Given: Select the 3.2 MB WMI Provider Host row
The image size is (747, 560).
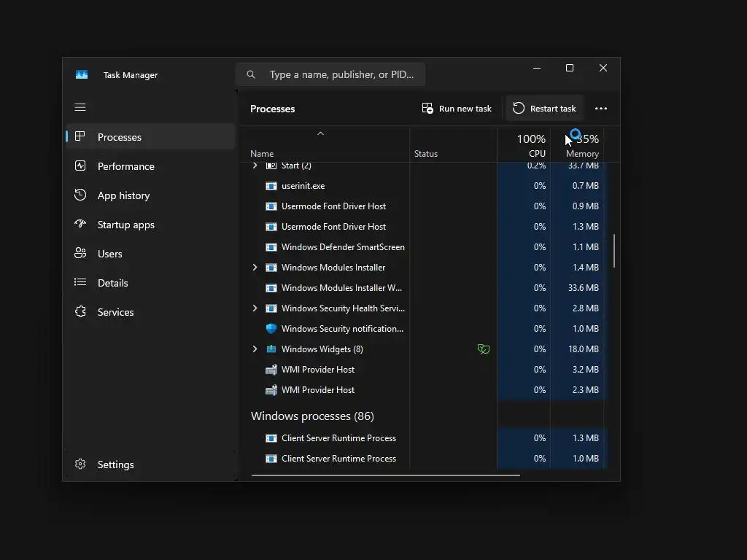Looking at the screenshot, I should click(x=422, y=370).
